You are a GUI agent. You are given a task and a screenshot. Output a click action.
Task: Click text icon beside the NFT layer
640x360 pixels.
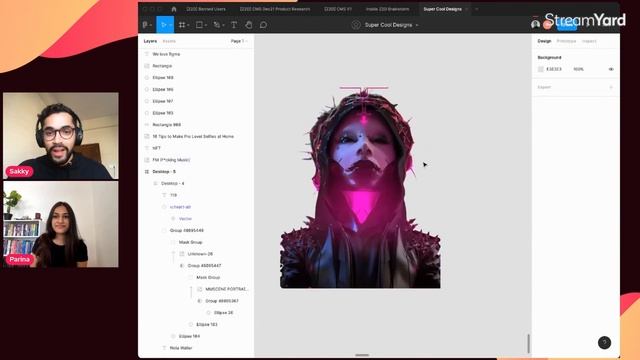point(147,148)
